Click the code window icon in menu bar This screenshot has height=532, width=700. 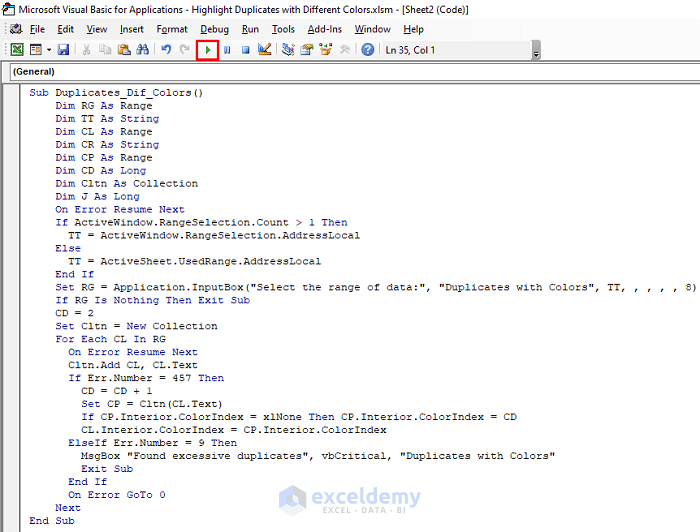point(17,29)
